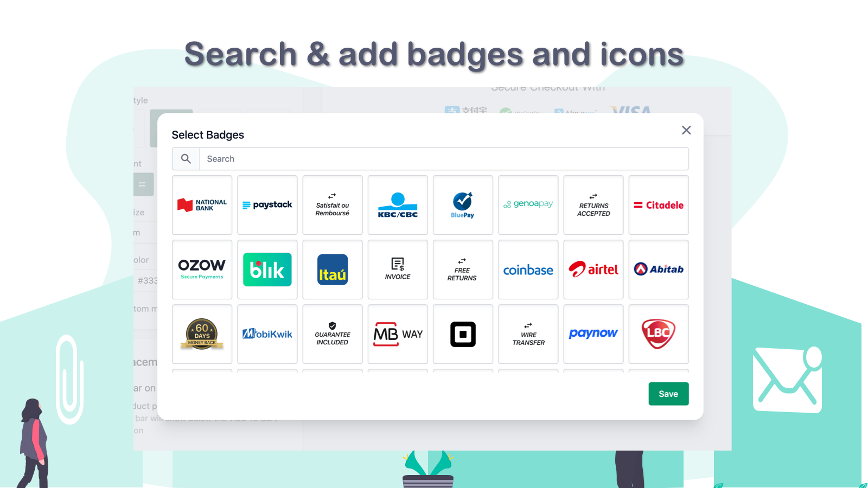This screenshot has height=488, width=868.
Task: Choose the MobiKwik badge
Action: pos(267,334)
